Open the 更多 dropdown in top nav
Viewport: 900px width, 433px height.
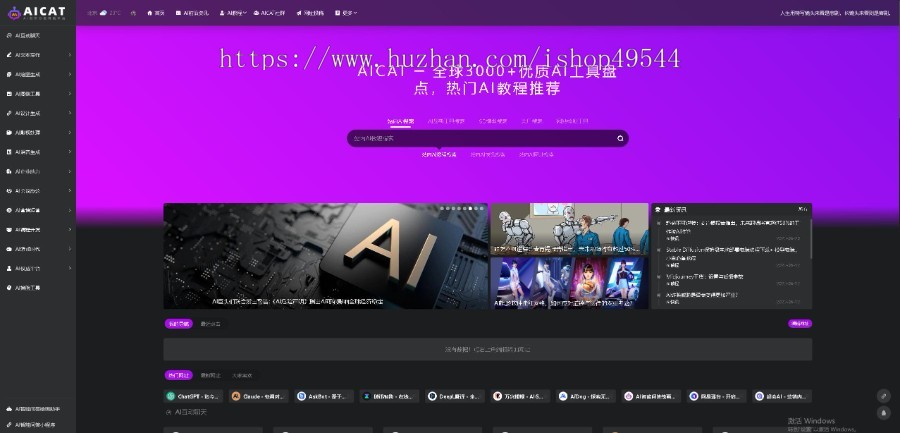click(346, 13)
